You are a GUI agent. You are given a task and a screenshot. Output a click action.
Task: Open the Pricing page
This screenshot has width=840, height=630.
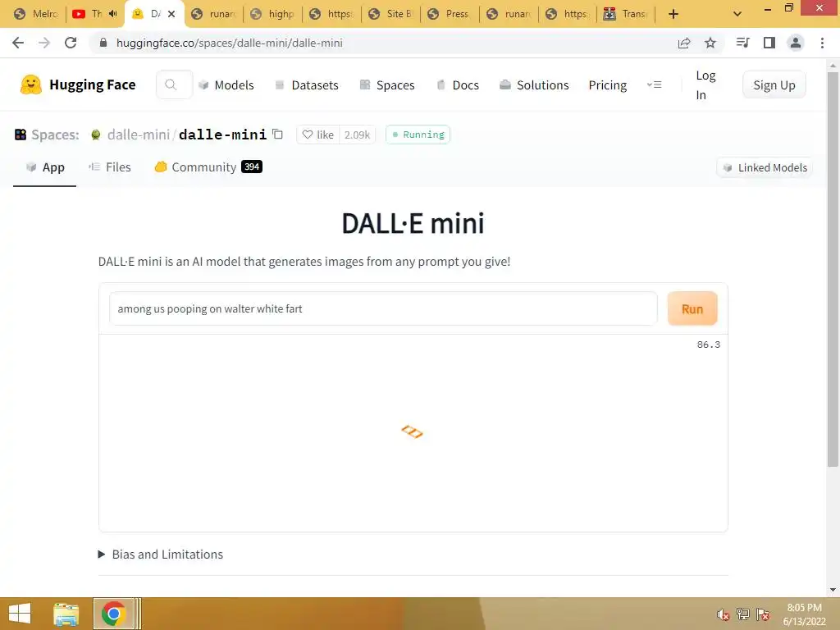pos(608,85)
